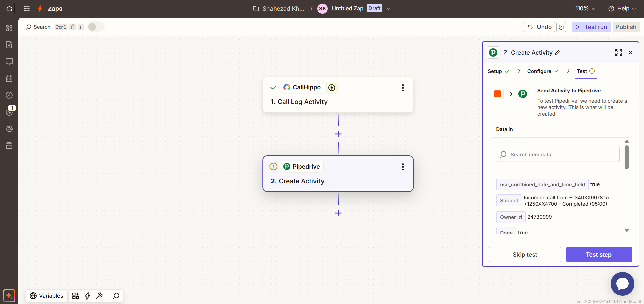Screen dimensions: 644x304
Task: Select the Test tab
Action: tap(586, 71)
